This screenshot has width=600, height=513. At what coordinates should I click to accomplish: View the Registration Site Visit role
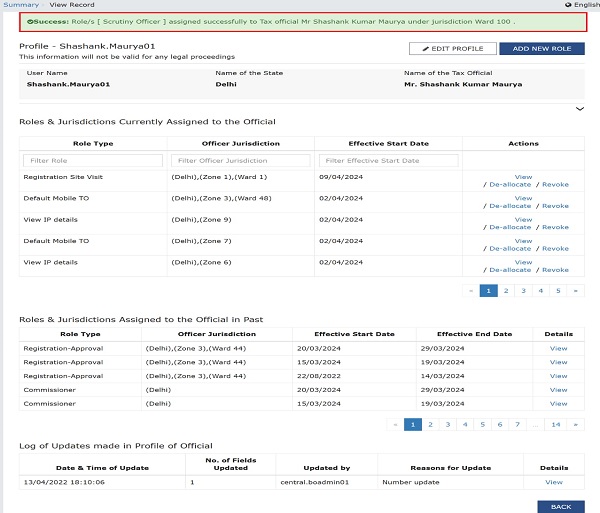(x=523, y=177)
